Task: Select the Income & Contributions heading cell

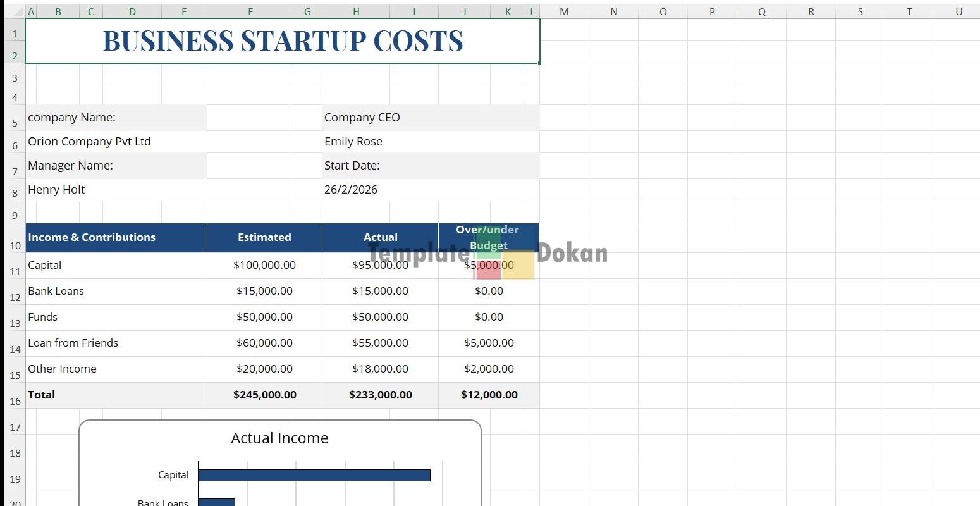Action: point(116,238)
